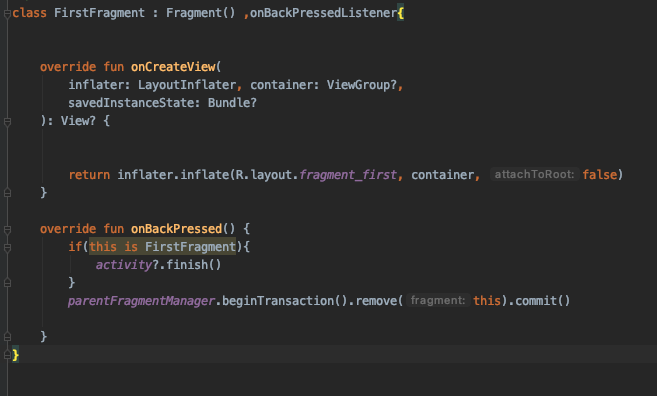Click 'savedInstanceState:' parameter
The height and width of the screenshot is (396, 657).
tap(135, 103)
